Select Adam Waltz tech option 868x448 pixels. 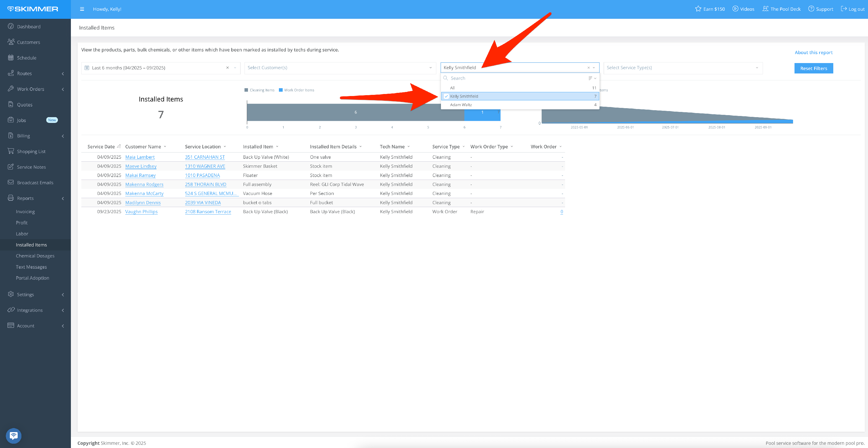(x=461, y=105)
